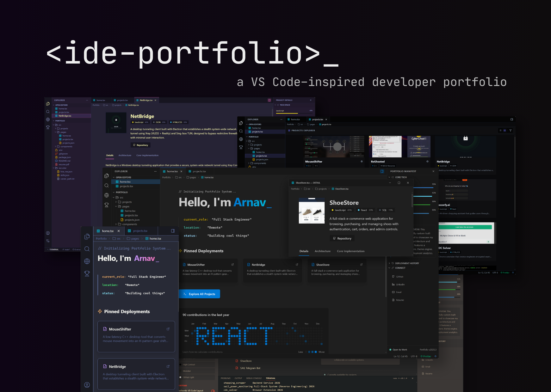Screen dimensions: 551x392
Task: Open the Repository button under the NetBridge description
Action: click(x=140, y=145)
